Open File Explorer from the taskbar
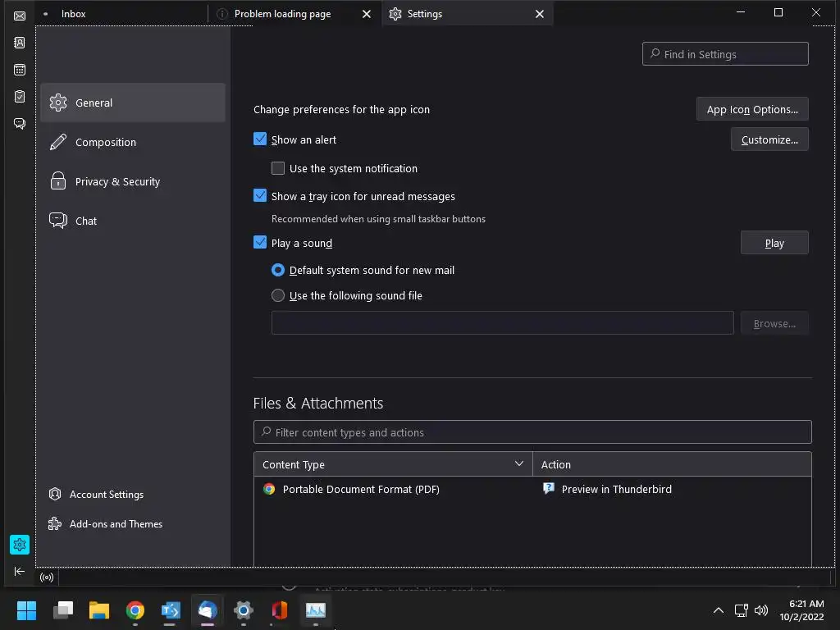 click(x=99, y=609)
